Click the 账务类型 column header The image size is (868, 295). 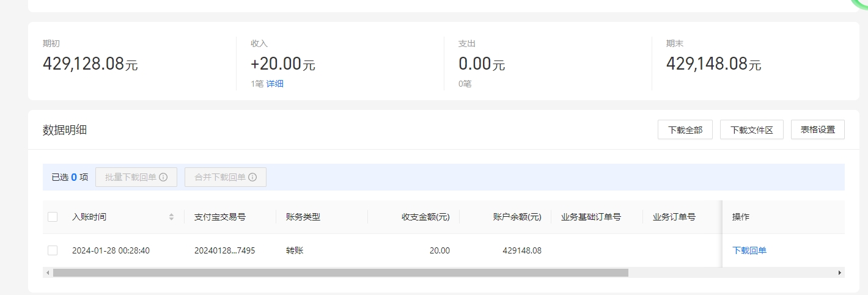point(303,217)
